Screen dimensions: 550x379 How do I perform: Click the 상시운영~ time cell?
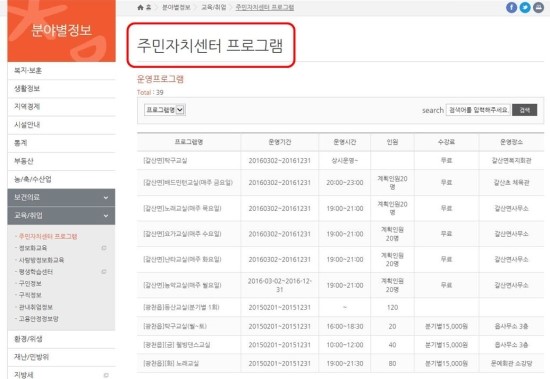tap(344, 161)
